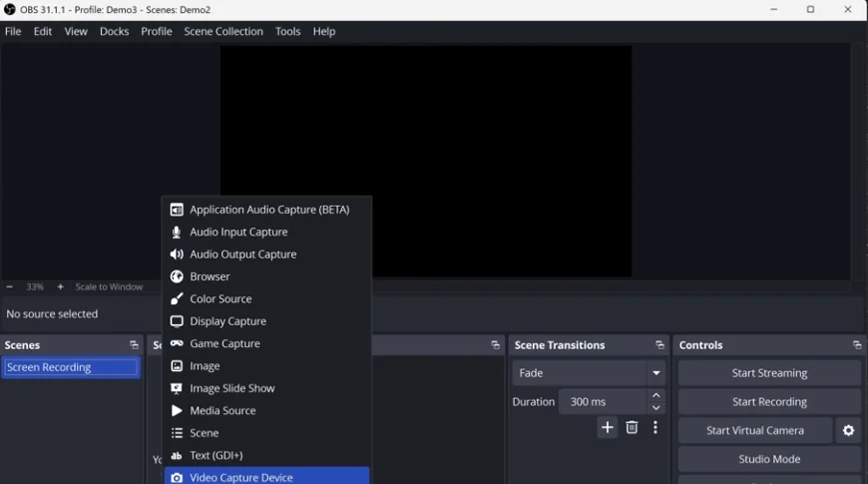
Task: Choose Audio Output Capture source
Action: pos(266,254)
